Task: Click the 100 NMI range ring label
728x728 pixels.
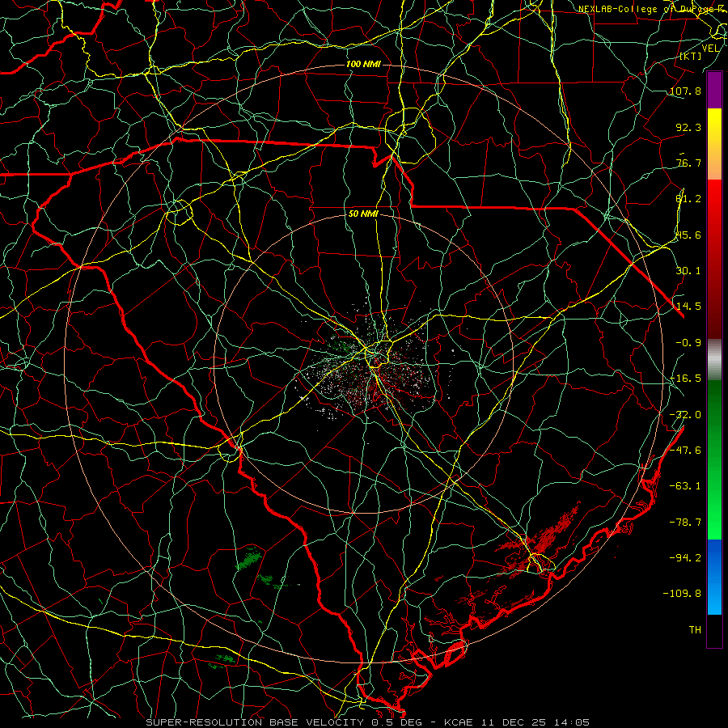Action: [363, 64]
